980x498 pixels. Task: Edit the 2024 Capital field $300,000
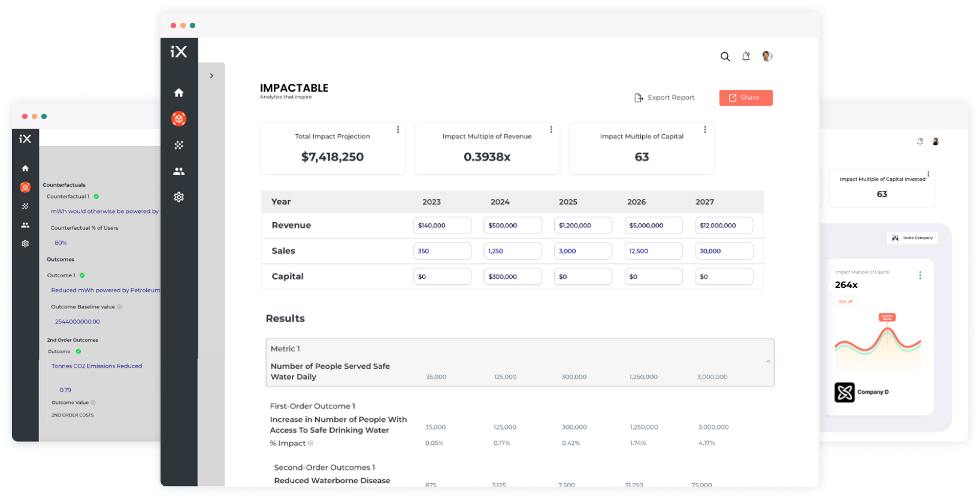pos(513,277)
